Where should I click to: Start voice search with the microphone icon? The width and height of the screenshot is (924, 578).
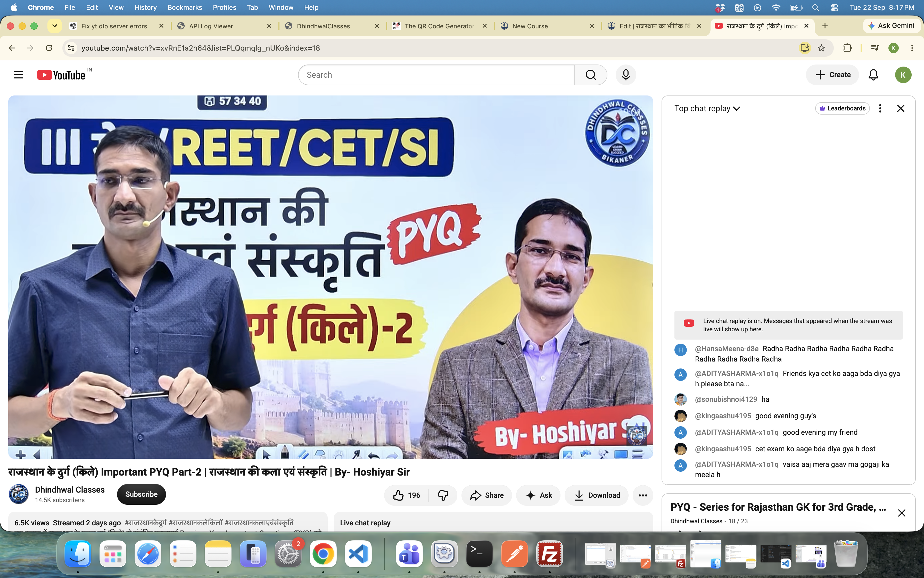click(x=626, y=75)
